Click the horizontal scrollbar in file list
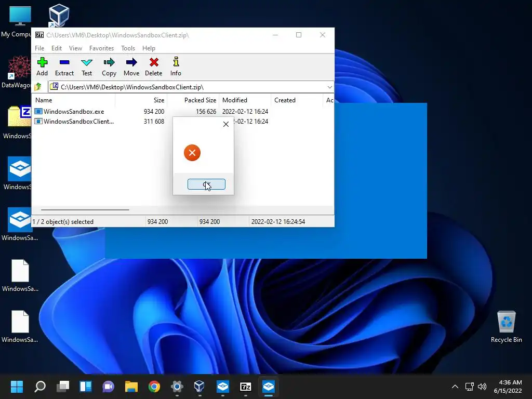 point(85,210)
